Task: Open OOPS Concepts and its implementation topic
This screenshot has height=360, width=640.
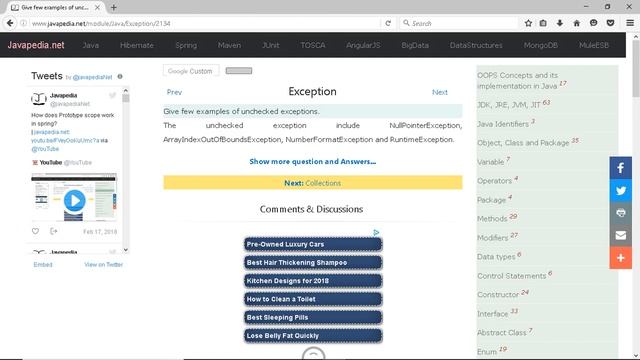Action: (x=518, y=80)
